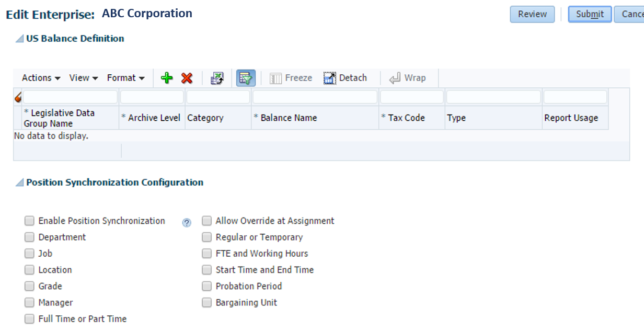The height and width of the screenshot is (331, 644).
Task: Check Allow Override at Assignment
Action: tap(206, 221)
